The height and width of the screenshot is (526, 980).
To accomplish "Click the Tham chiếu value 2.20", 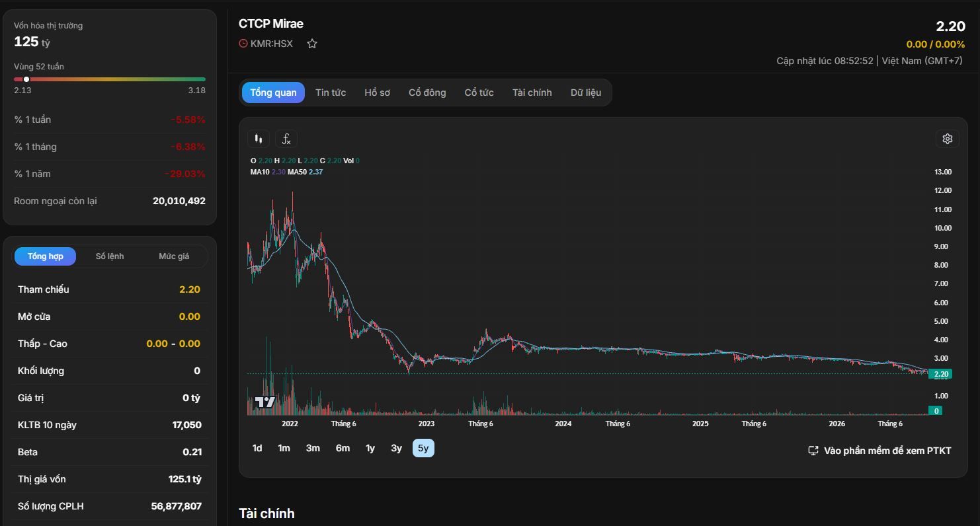I will [x=190, y=289].
